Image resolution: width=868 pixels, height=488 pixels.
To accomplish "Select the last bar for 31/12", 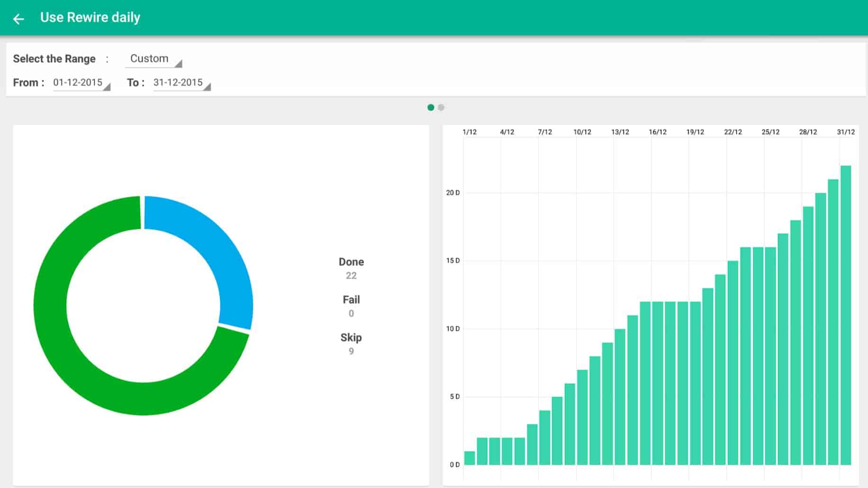I will (x=846, y=315).
